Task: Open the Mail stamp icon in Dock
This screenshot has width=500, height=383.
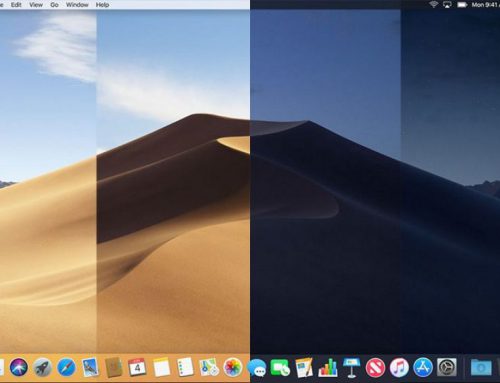Action: coord(90,367)
